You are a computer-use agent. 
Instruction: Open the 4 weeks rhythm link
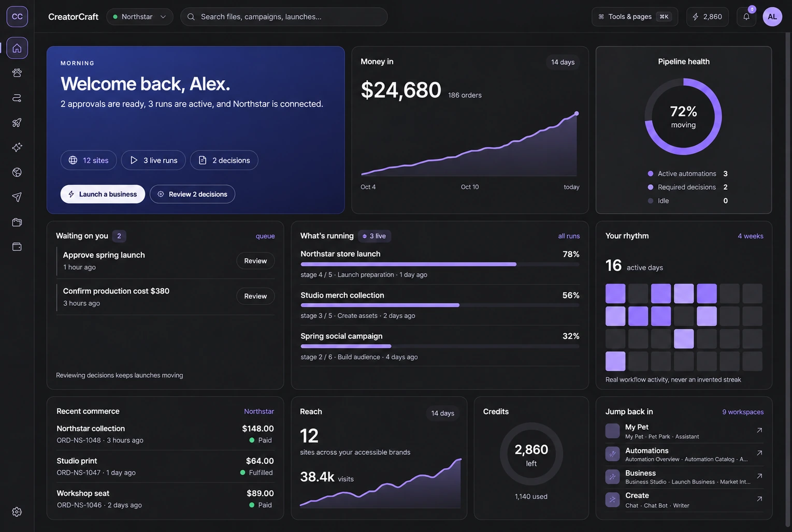tap(751, 236)
